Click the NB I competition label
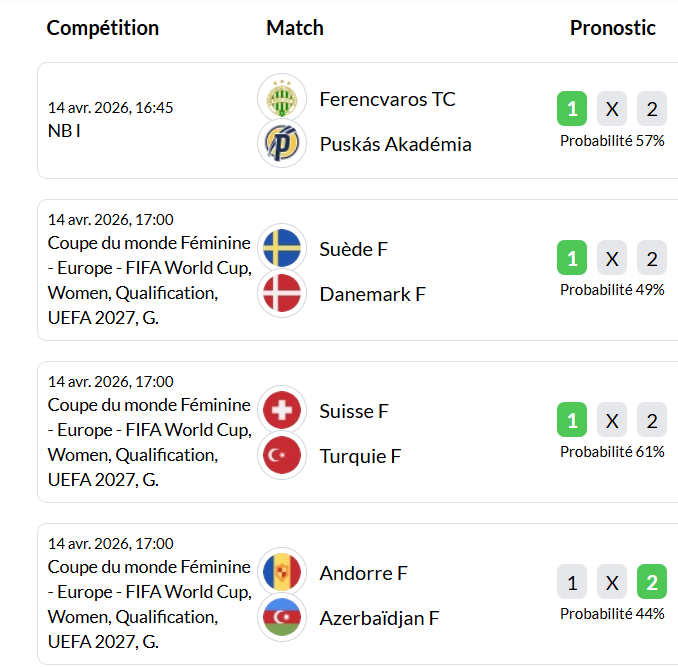 tap(65, 130)
